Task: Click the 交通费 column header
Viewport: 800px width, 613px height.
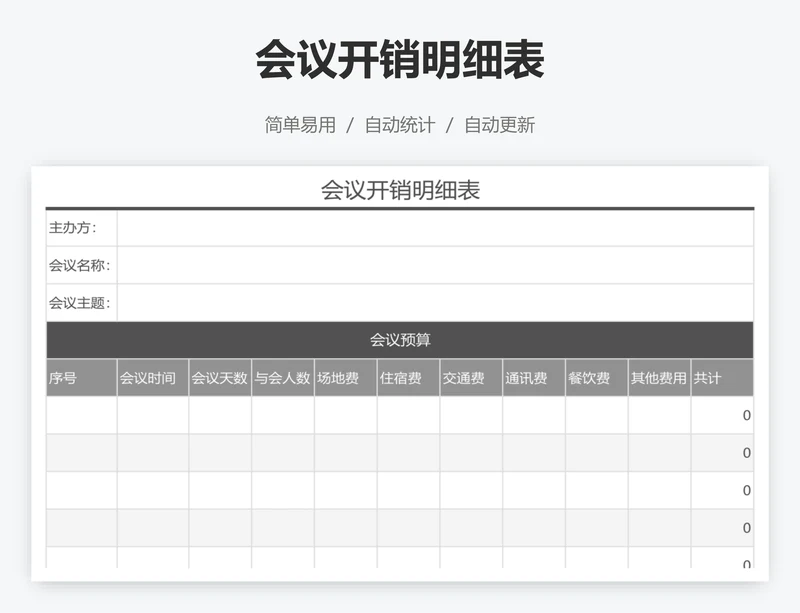Action: 471,378
